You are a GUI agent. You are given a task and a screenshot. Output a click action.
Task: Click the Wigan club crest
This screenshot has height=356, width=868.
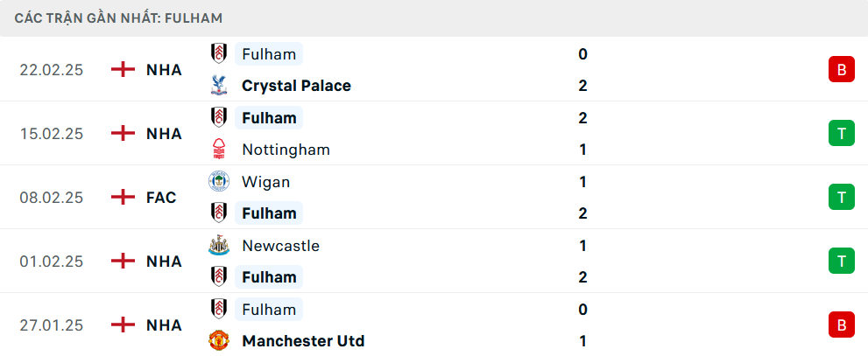click(218, 182)
